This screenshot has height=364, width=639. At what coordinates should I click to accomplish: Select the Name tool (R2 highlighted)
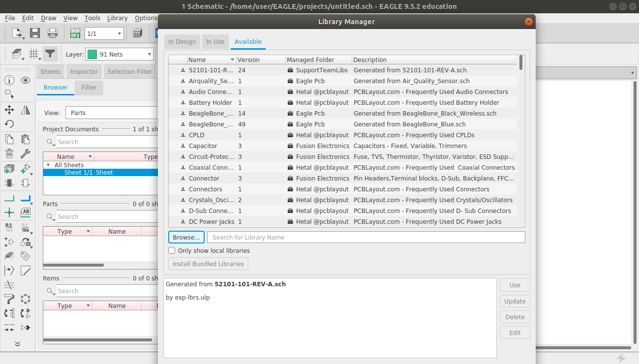[9, 227]
